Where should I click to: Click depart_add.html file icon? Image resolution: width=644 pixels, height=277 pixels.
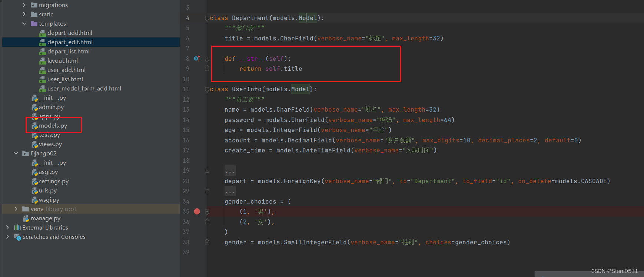(x=43, y=33)
